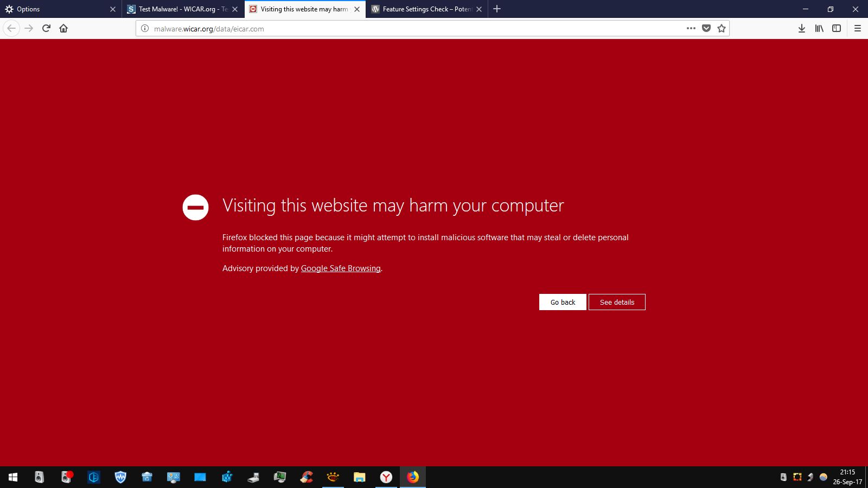
Task: Launch CCleaner from the taskbar
Action: pos(307,477)
